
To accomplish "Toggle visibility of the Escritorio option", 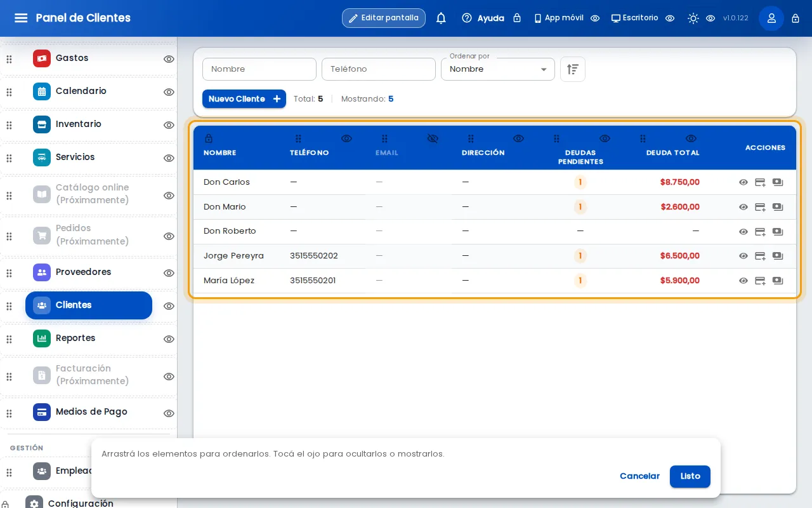I will 670,18.
